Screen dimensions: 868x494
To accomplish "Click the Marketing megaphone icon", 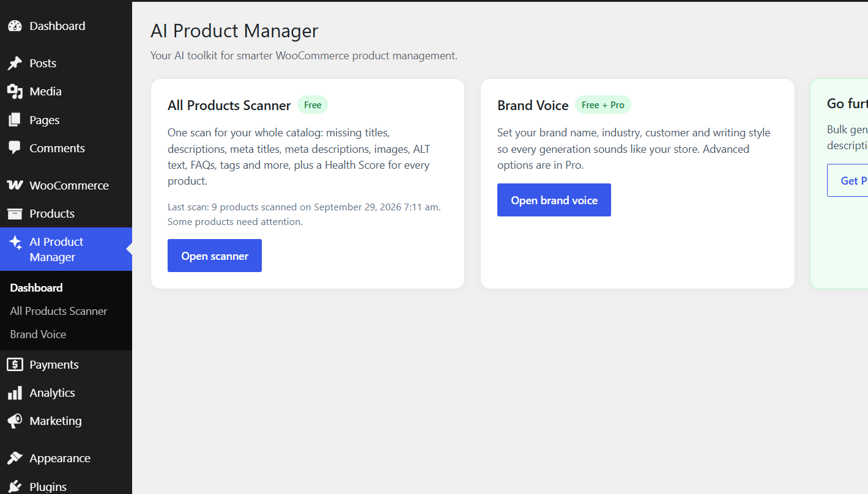I will pyautogui.click(x=15, y=421).
